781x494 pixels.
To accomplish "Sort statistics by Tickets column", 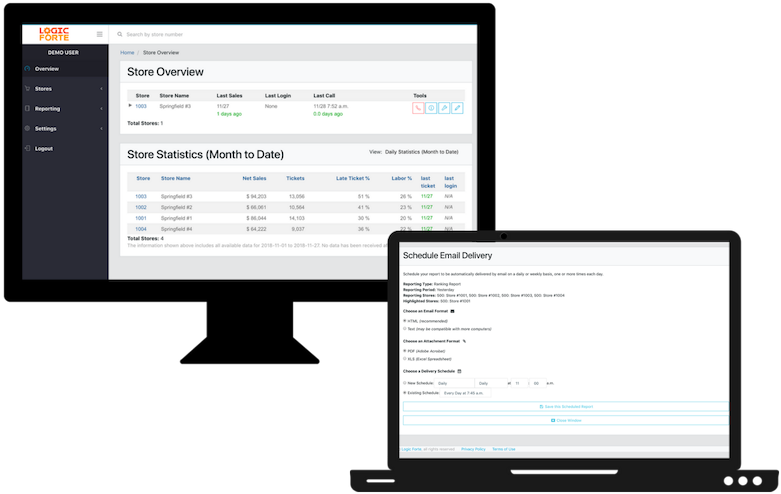I will click(295, 178).
